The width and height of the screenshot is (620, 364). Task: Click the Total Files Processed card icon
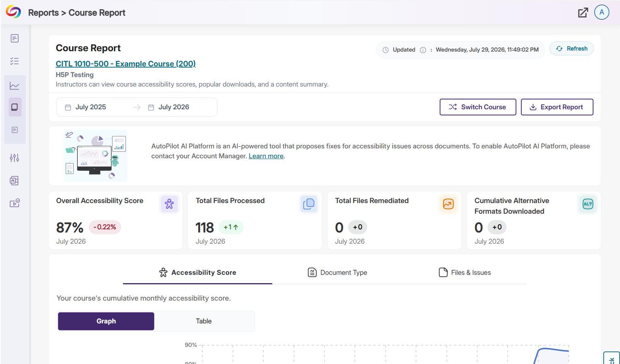309,204
